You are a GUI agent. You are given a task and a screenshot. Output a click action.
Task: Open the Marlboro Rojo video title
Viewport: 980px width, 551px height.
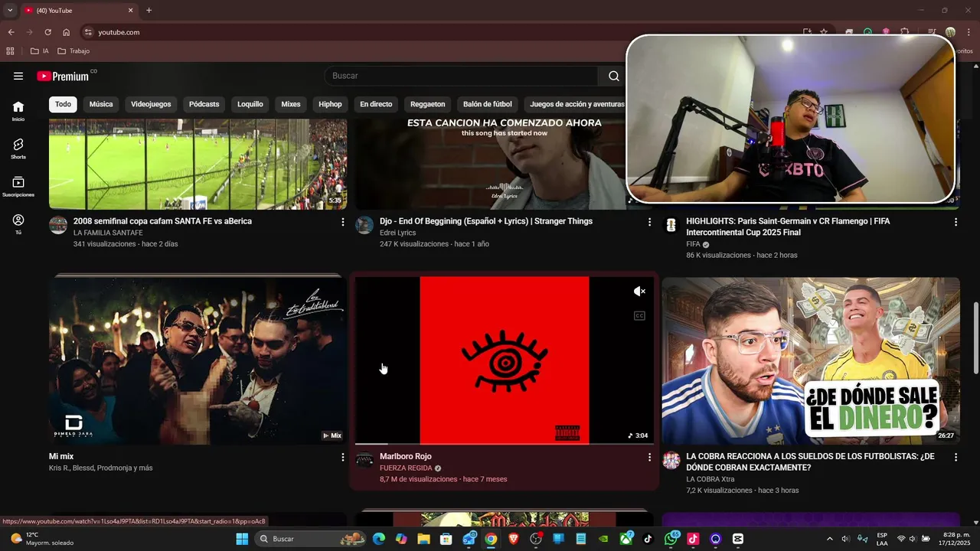pos(406,456)
